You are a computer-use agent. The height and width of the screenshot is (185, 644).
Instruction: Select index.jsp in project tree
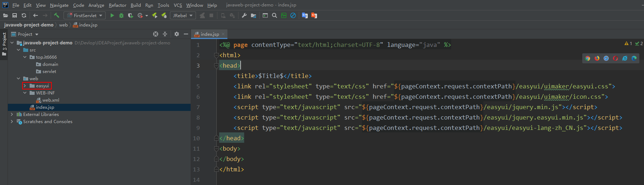click(45, 107)
